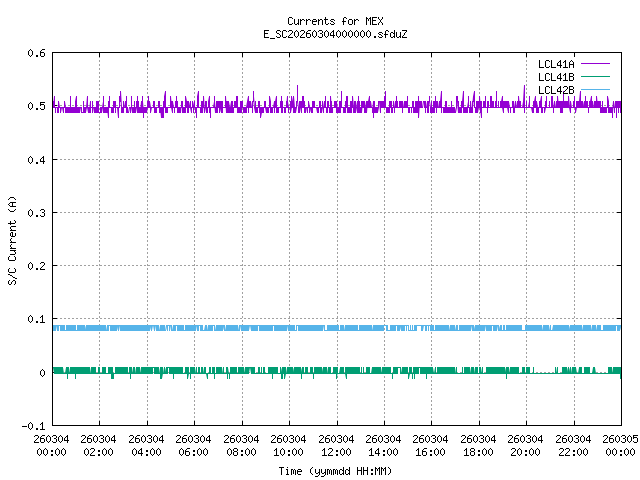The image size is (640, 480).
Task: Click the 260305 00:00 time tick label
Action: (620, 445)
